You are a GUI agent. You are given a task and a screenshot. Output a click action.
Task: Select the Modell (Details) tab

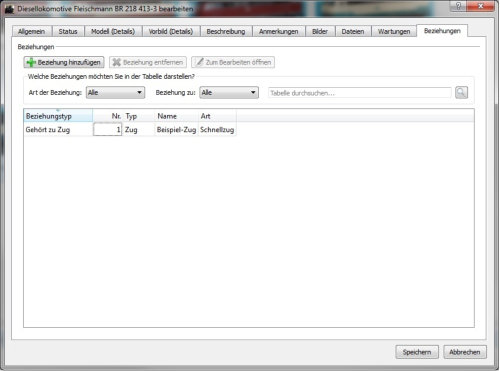[x=113, y=31]
